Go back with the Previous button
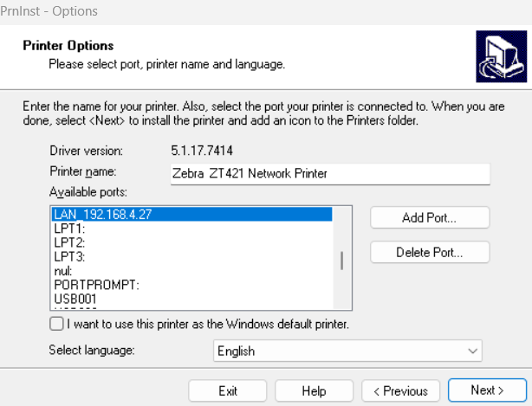Screen dimensions: 532x406 (x=400, y=390)
